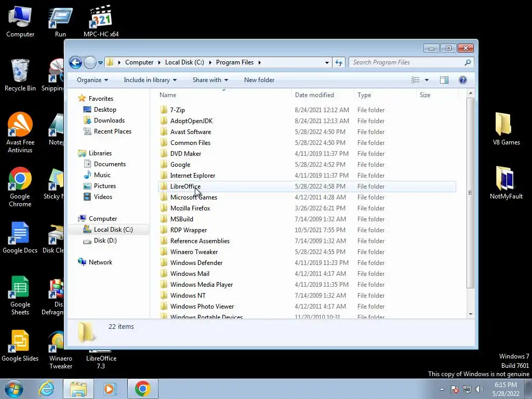Click the search magnifier icon

click(x=468, y=62)
